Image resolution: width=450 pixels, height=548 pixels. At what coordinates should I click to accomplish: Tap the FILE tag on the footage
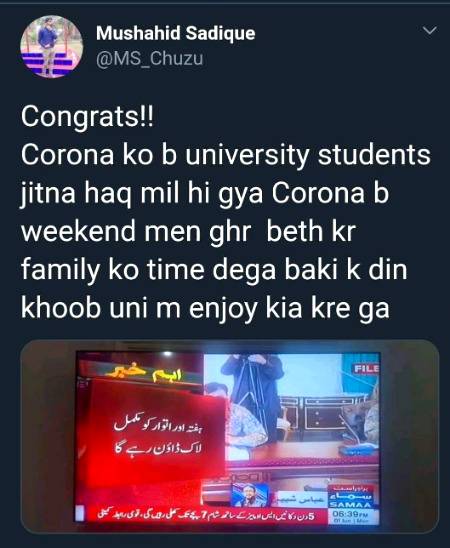coord(366,368)
